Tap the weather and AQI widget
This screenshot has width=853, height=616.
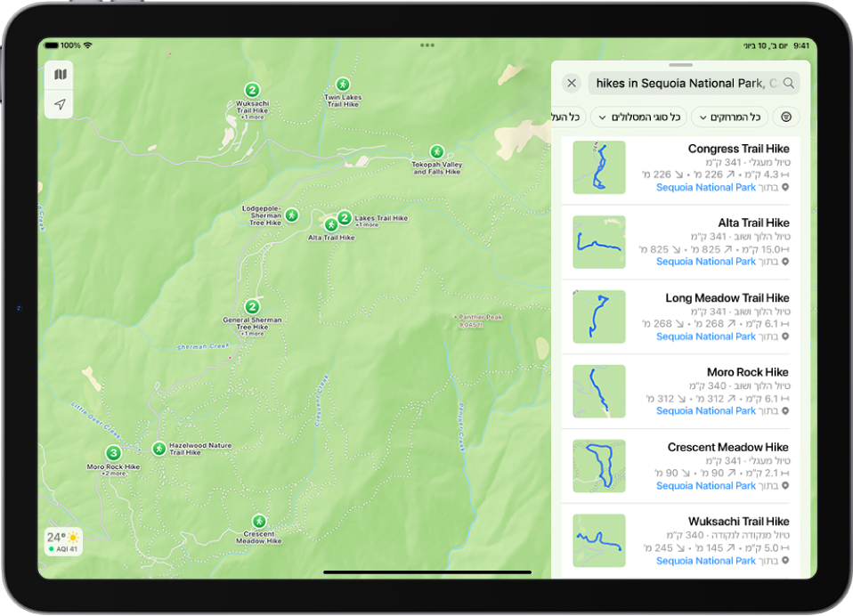tap(62, 541)
